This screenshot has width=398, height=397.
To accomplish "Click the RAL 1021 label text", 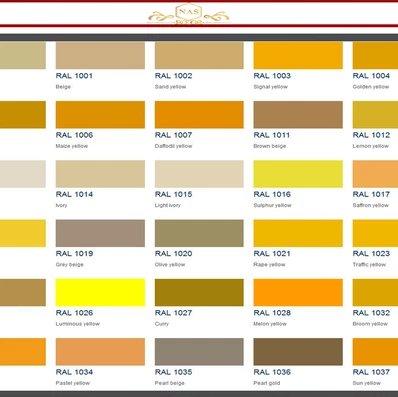I will [x=272, y=254].
